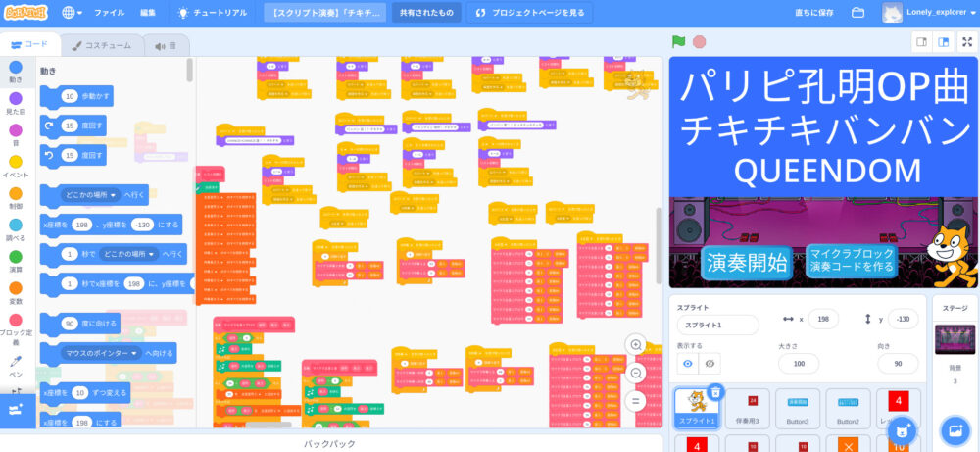Select the 制御 block category
Viewport: 980px width, 452px height.
[17, 198]
